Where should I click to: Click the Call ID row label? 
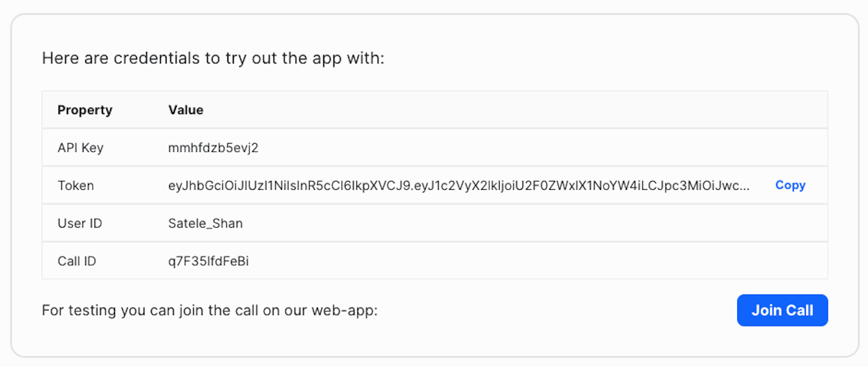77,261
